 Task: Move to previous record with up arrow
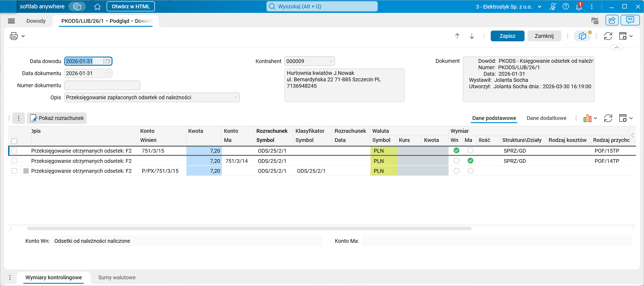click(x=457, y=36)
